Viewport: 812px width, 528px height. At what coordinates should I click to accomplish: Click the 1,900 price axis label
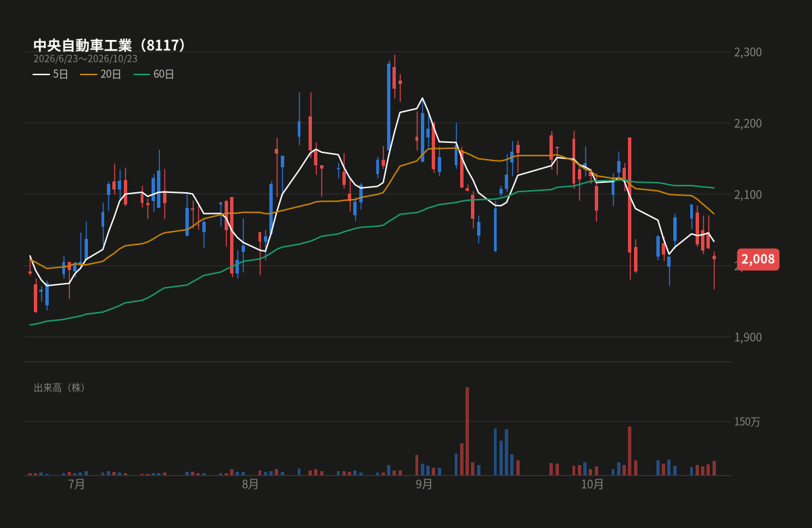(x=748, y=337)
